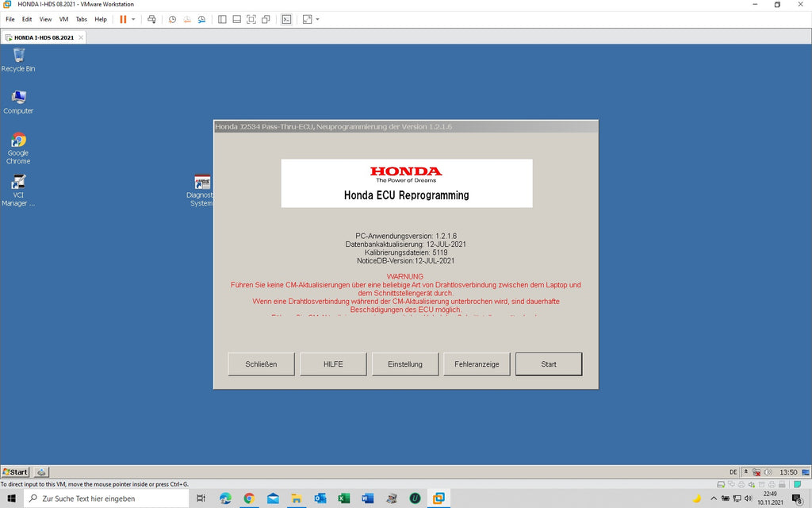Click the Honda ECU Reprogramming banner

(x=407, y=183)
